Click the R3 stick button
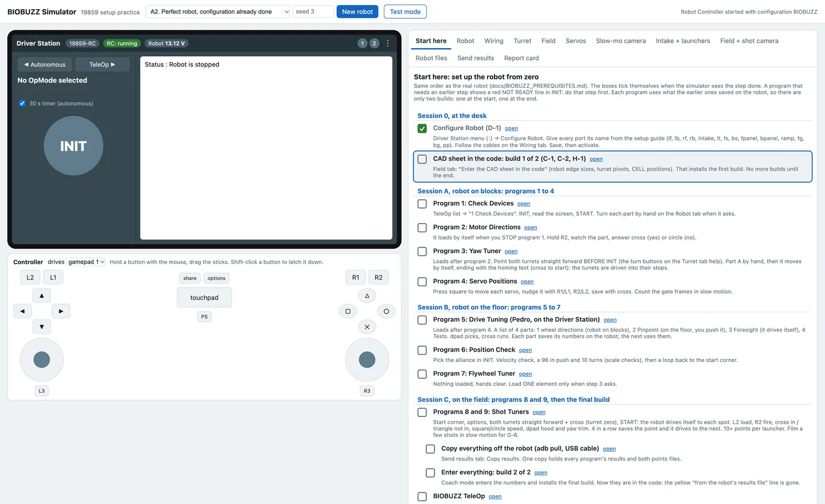 click(367, 391)
